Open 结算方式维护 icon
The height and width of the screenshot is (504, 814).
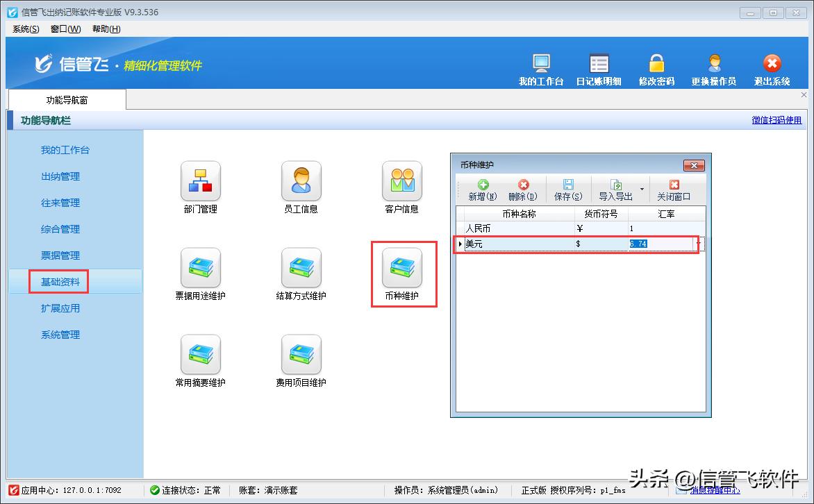point(301,268)
